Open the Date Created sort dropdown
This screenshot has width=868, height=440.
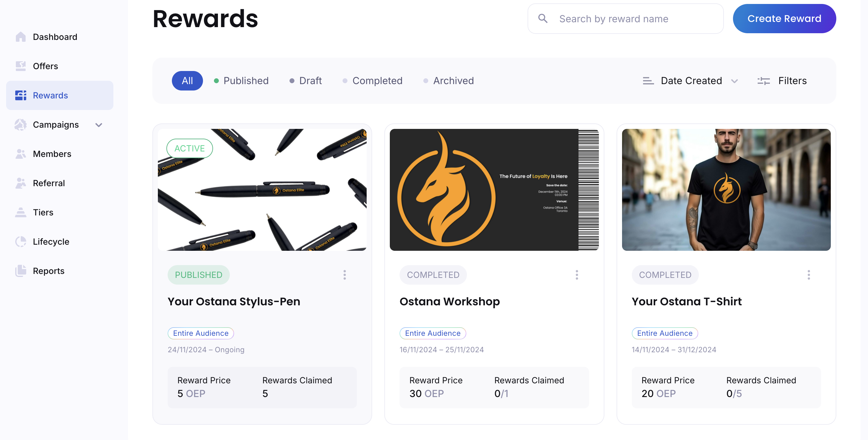coord(691,81)
